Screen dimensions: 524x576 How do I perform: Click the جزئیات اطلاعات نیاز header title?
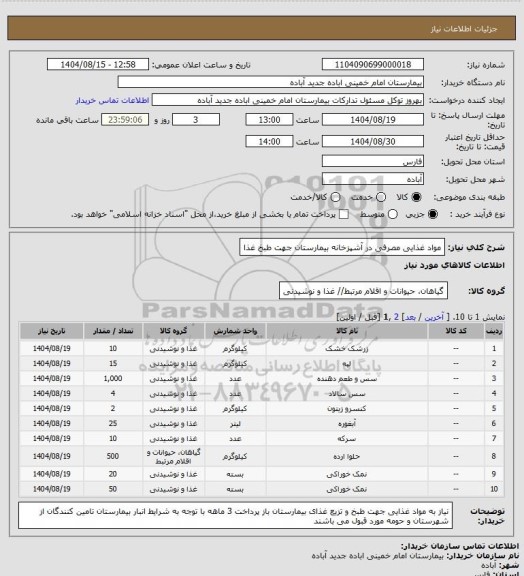click(x=464, y=29)
